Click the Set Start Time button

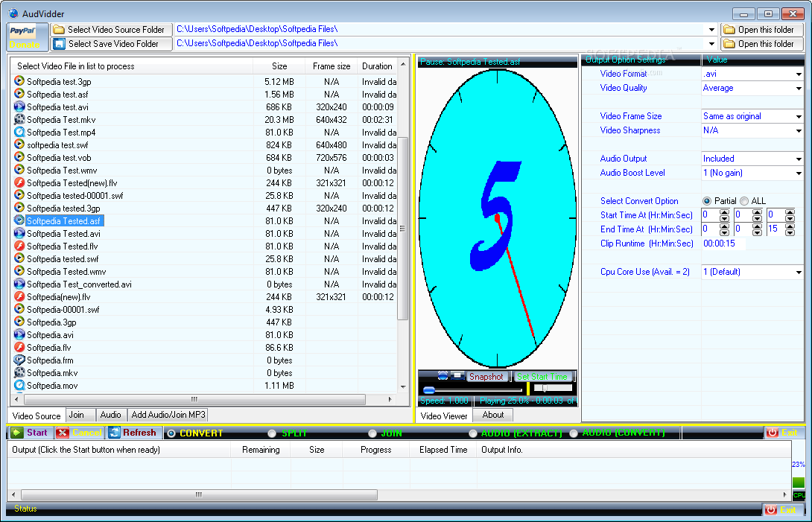coord(542,377)
